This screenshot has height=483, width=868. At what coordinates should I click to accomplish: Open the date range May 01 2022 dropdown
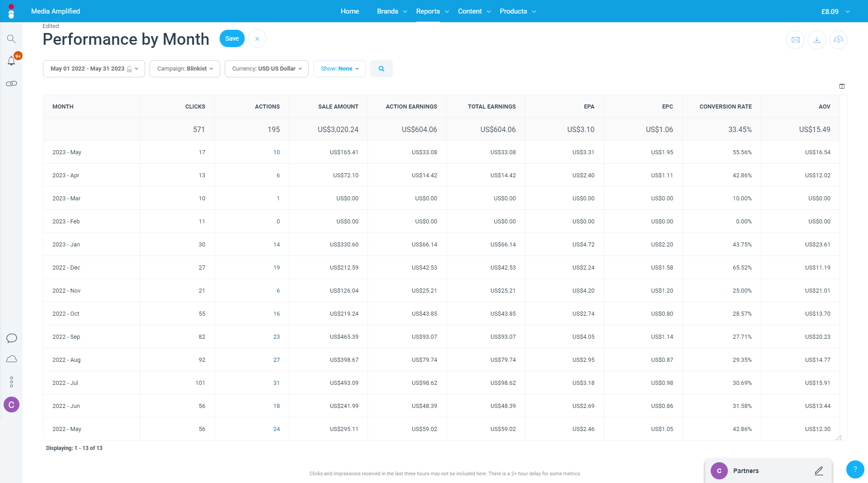click(94, 69)
